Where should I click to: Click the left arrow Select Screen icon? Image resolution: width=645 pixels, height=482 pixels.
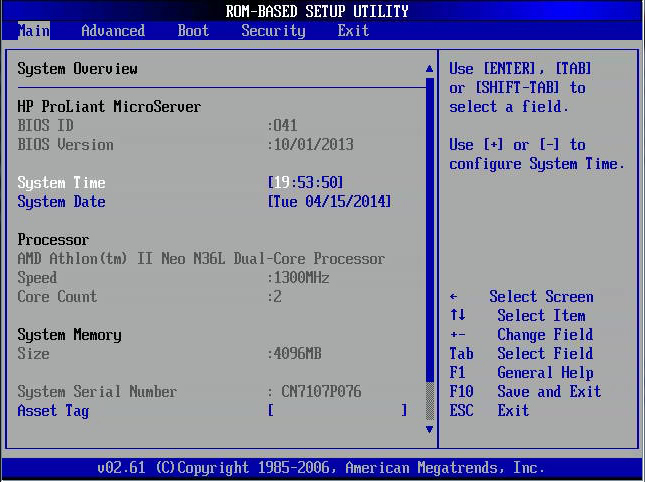click(x=453, y=297)
